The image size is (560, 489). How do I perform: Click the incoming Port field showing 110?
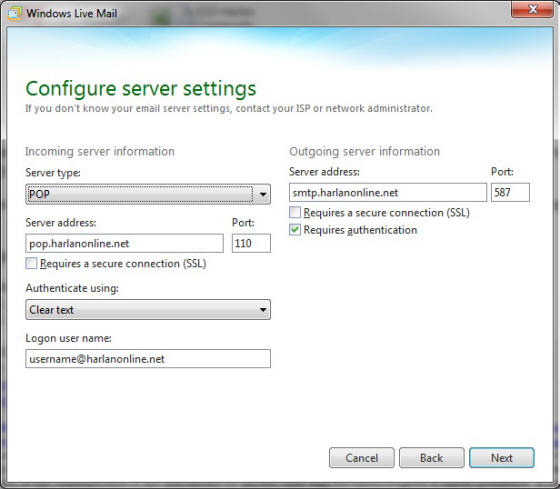point(251,244)
